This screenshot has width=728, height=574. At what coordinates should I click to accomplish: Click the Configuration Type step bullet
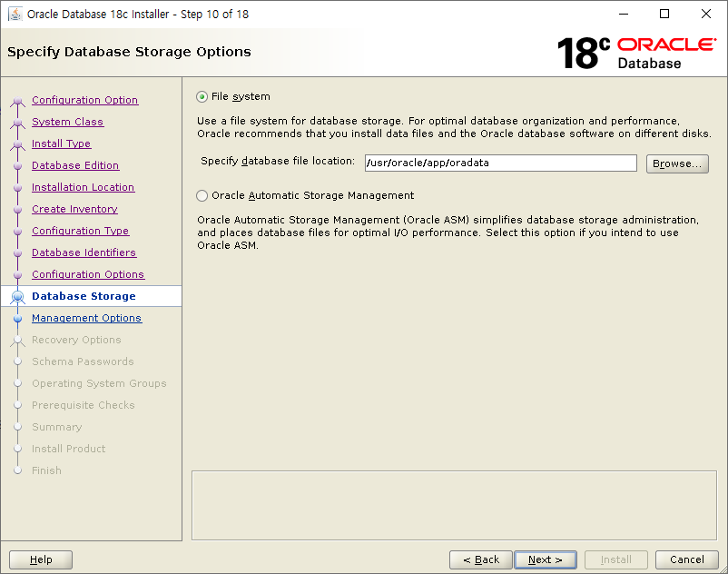pyautogui.click(x=17, y=232)
